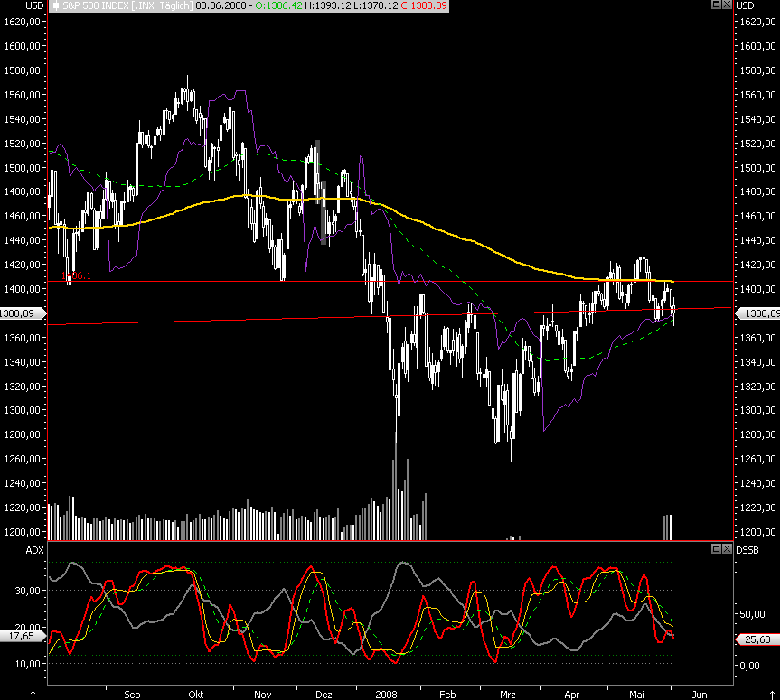Click the Okt label on time axis
The height and width of the screenshot is (700, 780).
(x=196, y=695)
